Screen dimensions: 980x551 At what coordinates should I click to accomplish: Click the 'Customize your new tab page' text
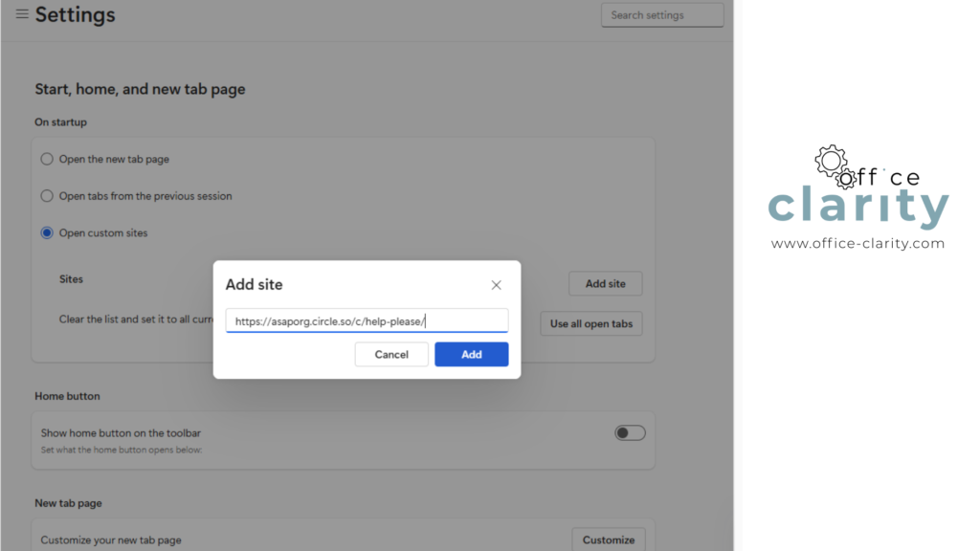pos(111,540)
